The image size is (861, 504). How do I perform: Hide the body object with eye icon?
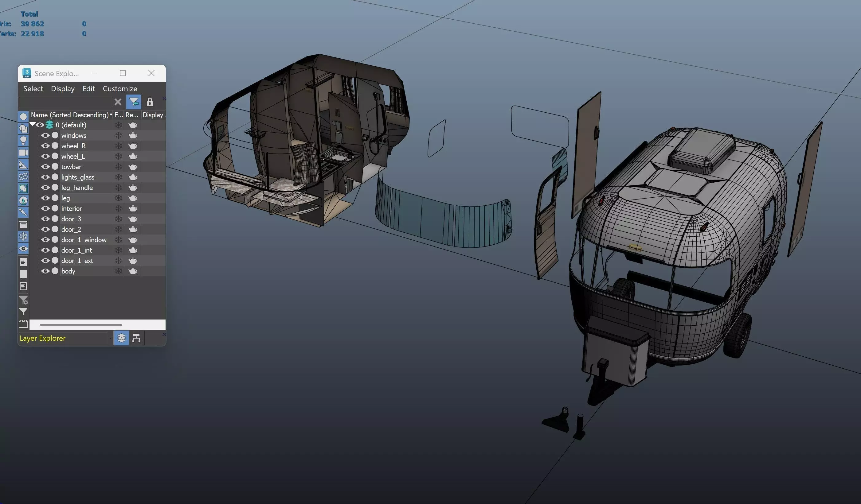[x=45, y=271]
